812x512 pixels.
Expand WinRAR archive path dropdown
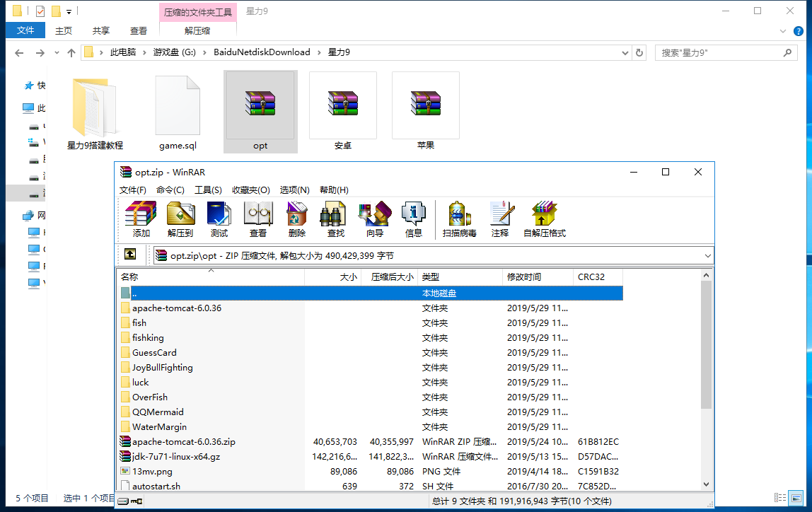click(x=707, y=256)
